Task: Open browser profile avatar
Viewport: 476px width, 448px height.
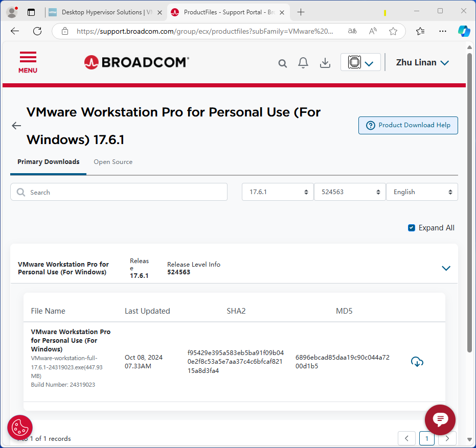Action: pyautogui.click(x=12, y=12)
